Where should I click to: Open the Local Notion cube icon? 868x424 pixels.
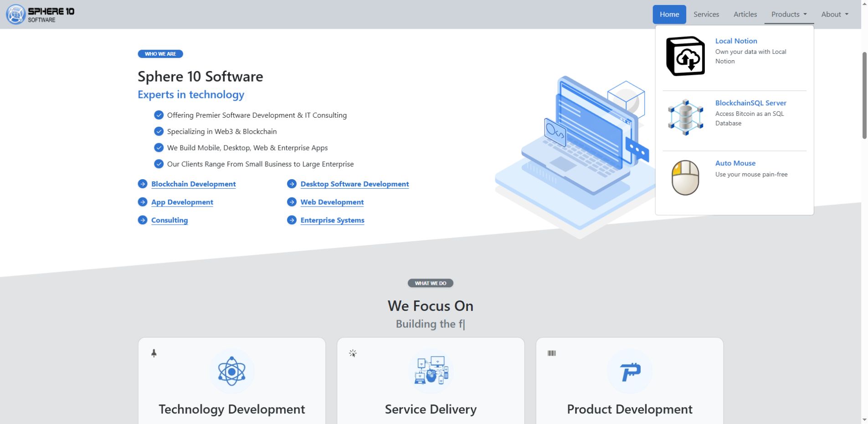point(685,56)
